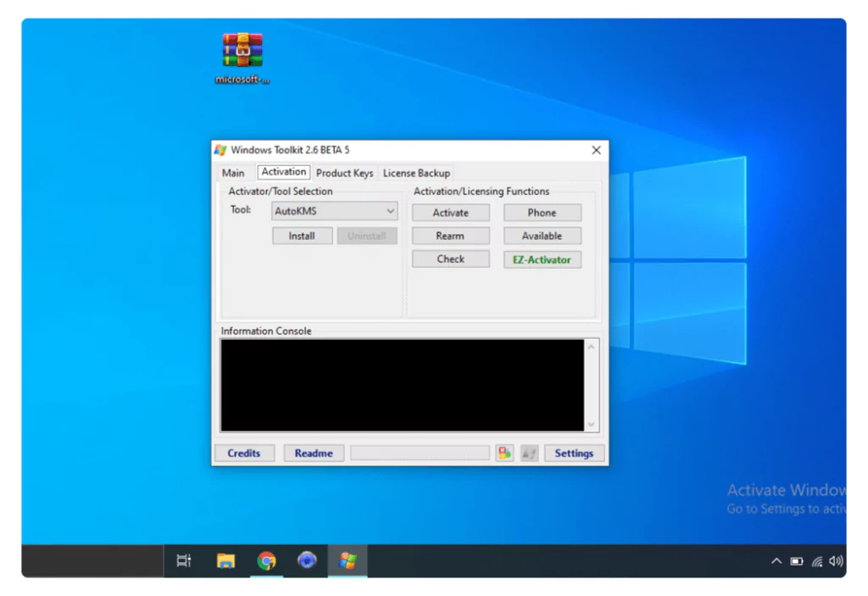Open the License Backup tab
The width and height of the screenshot is (868, 596).
coord(416,172)
